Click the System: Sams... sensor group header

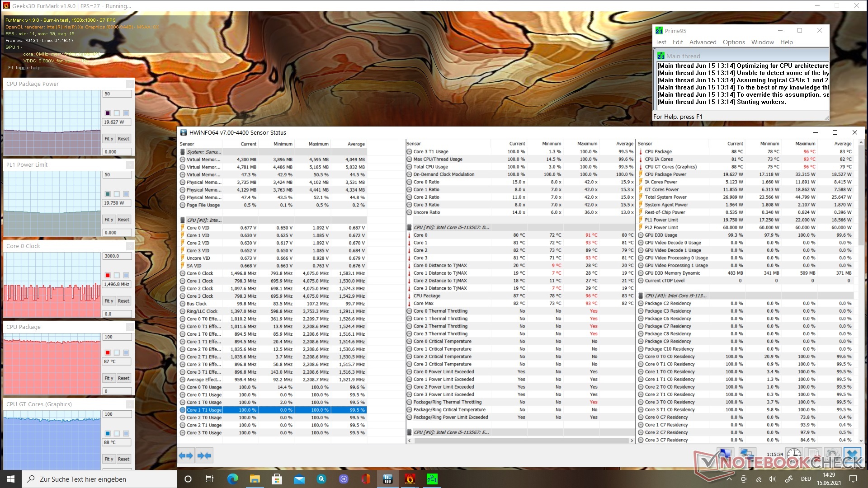[x=204, y=152]
